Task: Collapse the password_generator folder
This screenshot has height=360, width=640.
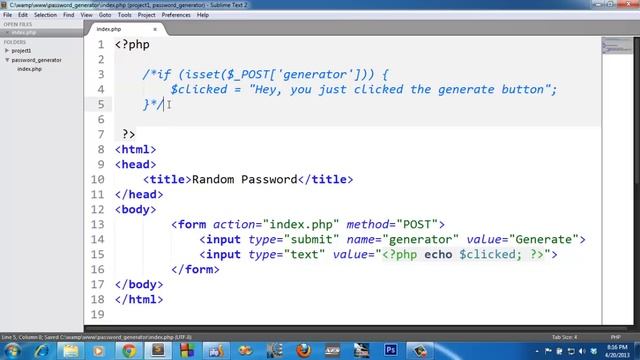Action: coord(7,60)
